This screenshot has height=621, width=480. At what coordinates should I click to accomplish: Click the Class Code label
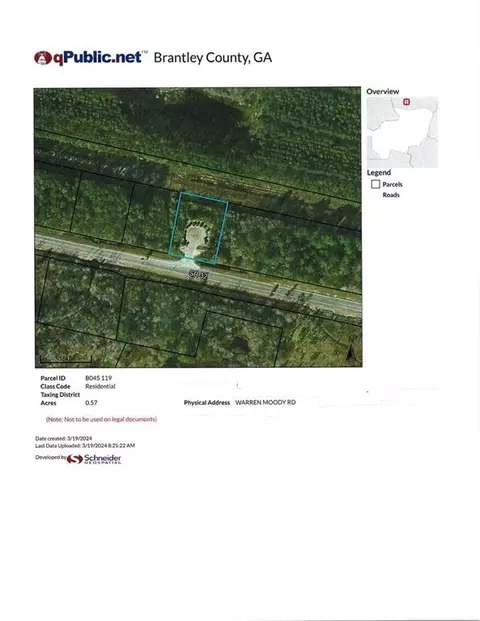click(x=55, y=387)
